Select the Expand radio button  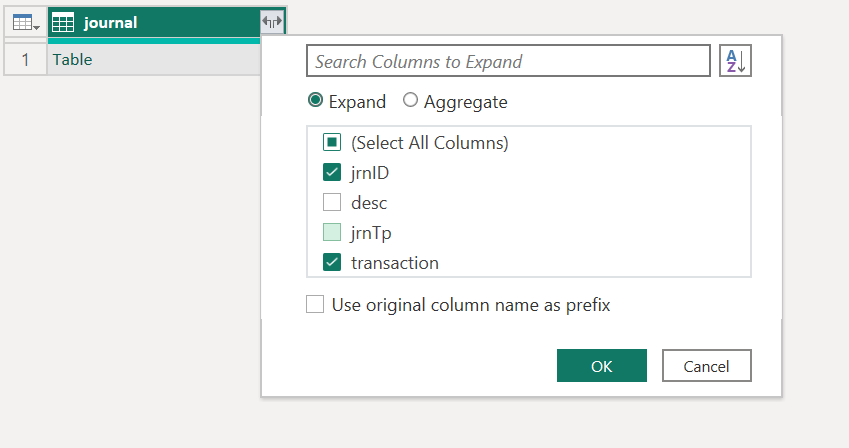coord(316,101)
